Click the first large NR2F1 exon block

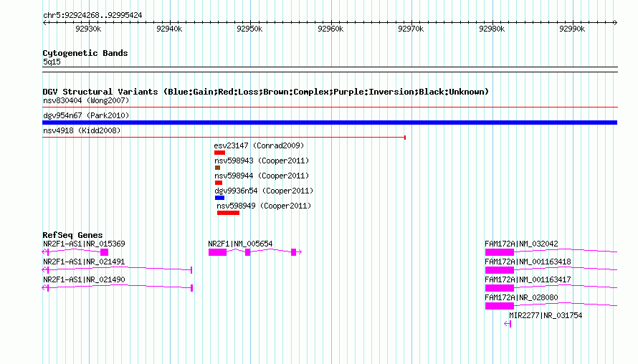click(218, 252)
